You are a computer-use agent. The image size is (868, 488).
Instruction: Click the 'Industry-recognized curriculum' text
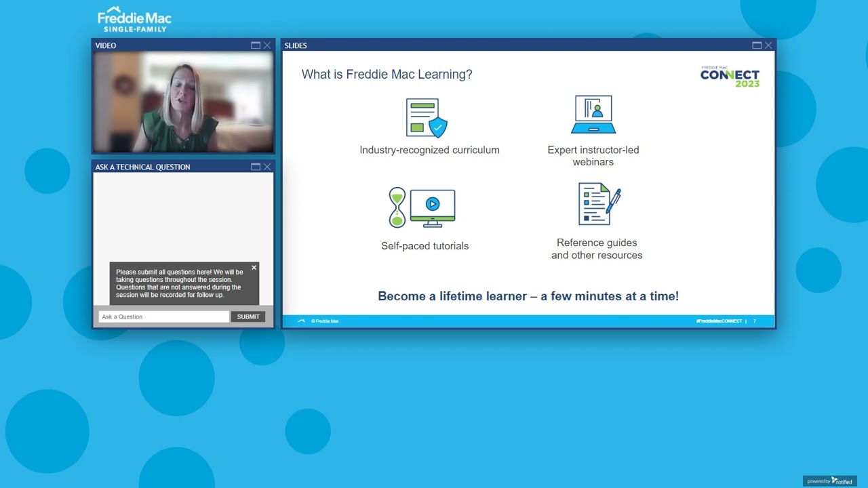point(429,150)
